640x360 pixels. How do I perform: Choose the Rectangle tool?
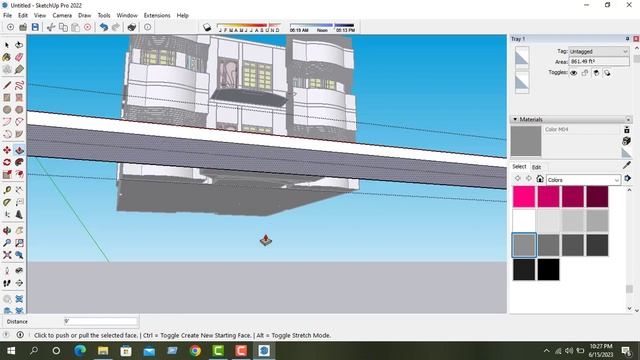(7, 98)
